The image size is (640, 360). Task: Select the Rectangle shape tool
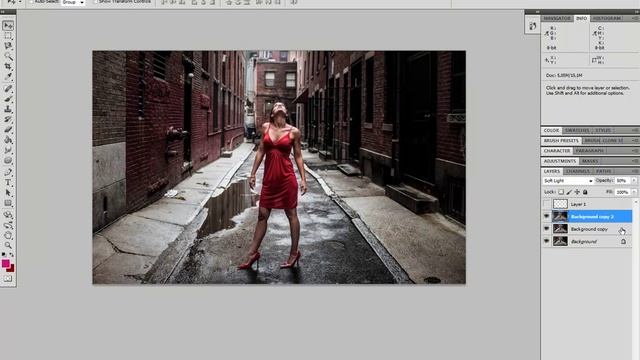(8, 203)
